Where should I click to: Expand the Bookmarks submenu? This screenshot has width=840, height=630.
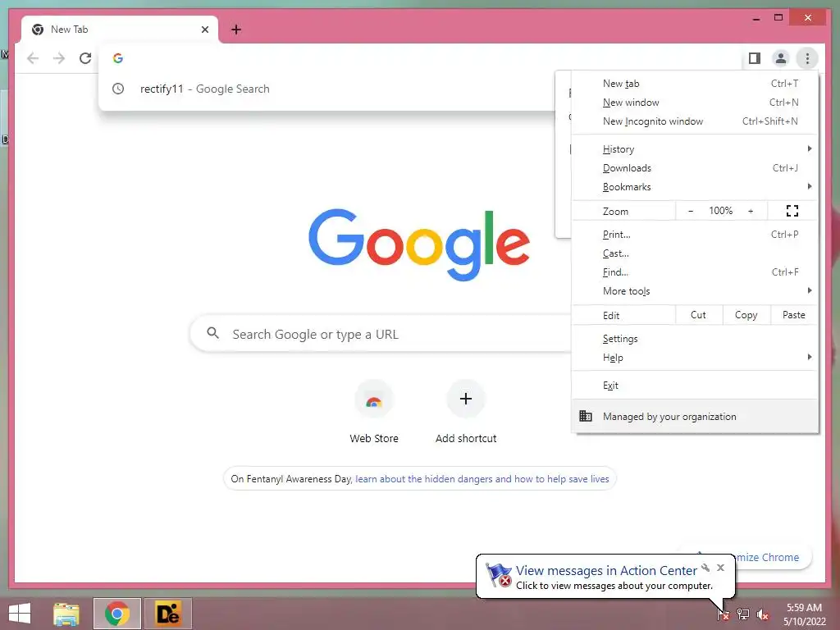pyautogui.click(x=695, y=186)
